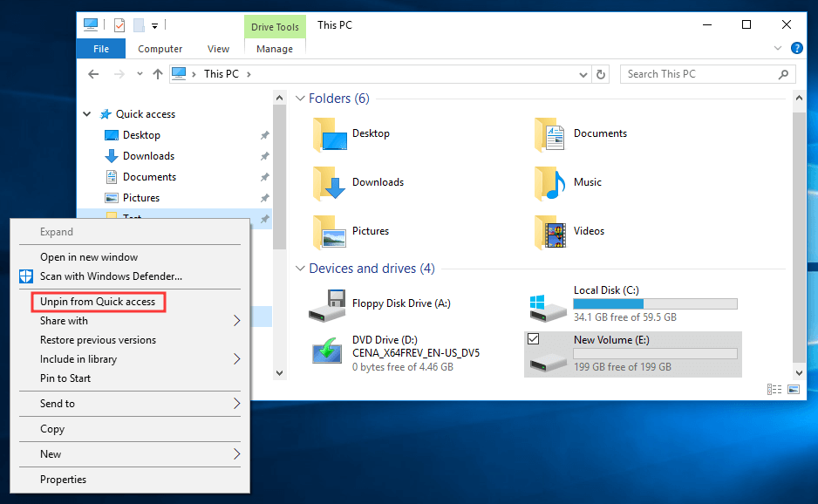Viewport: 818px width, 504px height.
Task: Click the navigation pane scroll down arrow
Action: point(280,373)
